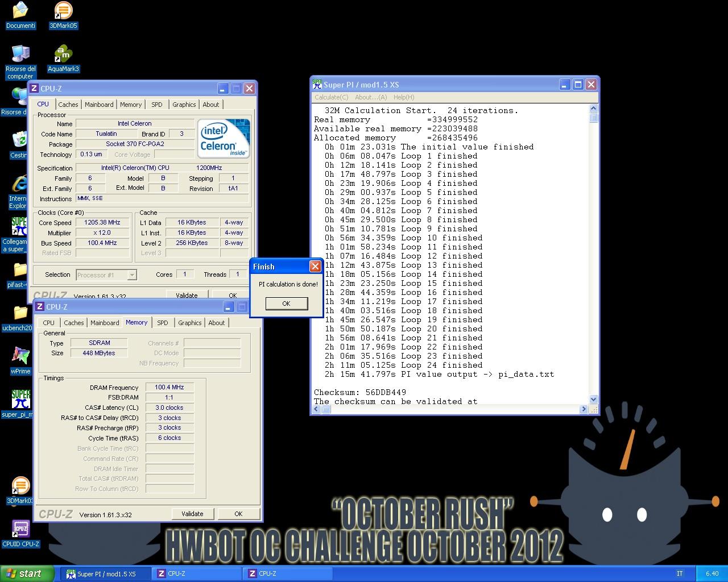Click the CAS# Latency value 3.0 clocks
This screenshot has height=582, width=728.
coord(169,408)
